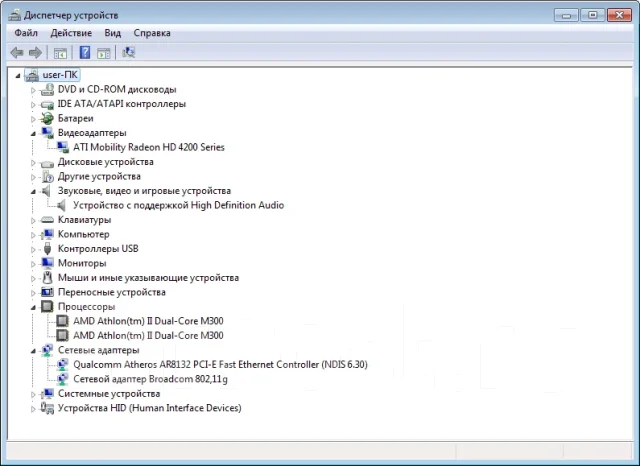Click the Qualcomm Atheros adapter icon

pos(62,364)
